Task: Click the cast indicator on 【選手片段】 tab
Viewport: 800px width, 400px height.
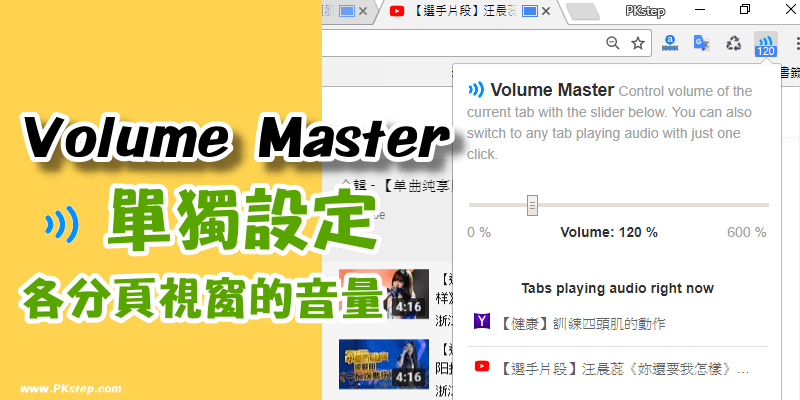Action: tap(530, 11)
